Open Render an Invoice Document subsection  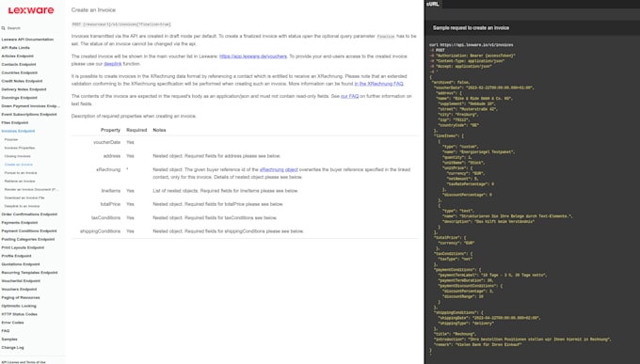[31, 189]
